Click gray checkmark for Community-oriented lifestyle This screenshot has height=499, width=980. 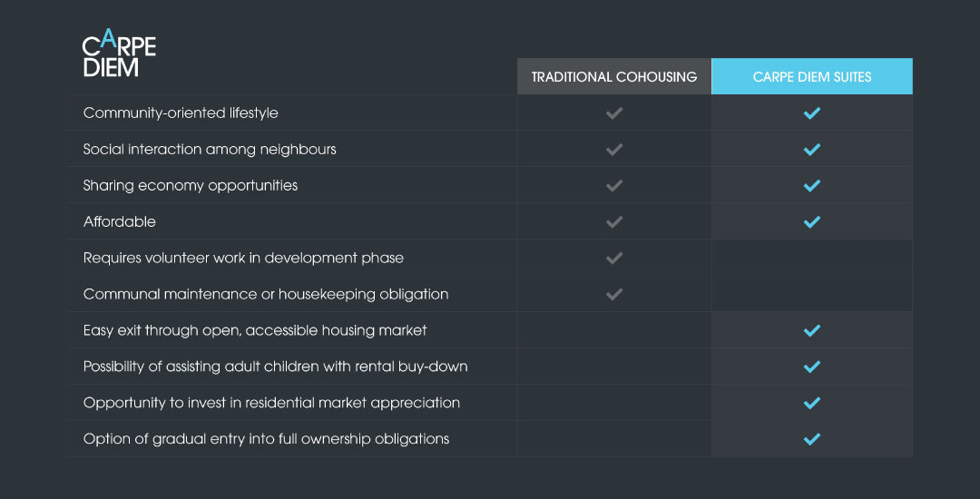point(614,113)
